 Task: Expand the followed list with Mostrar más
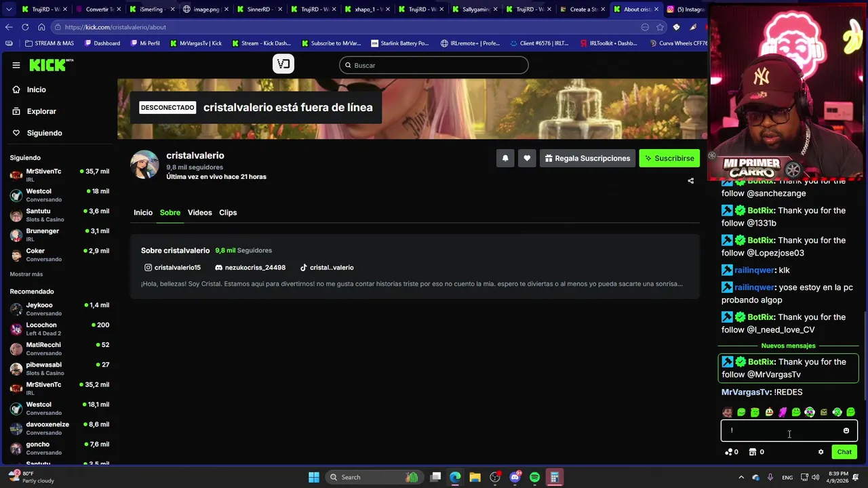coord(26,274)
